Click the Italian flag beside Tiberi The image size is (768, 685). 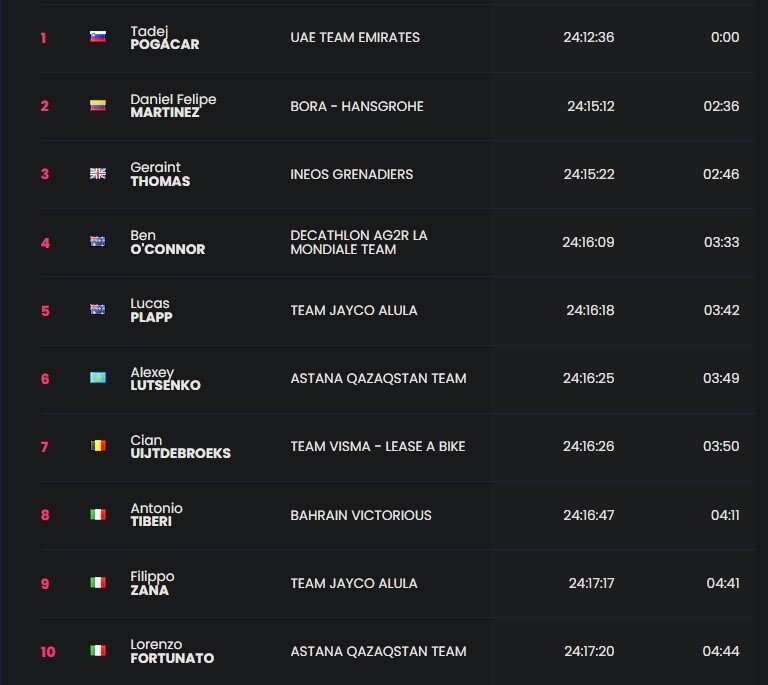[97, 515]
